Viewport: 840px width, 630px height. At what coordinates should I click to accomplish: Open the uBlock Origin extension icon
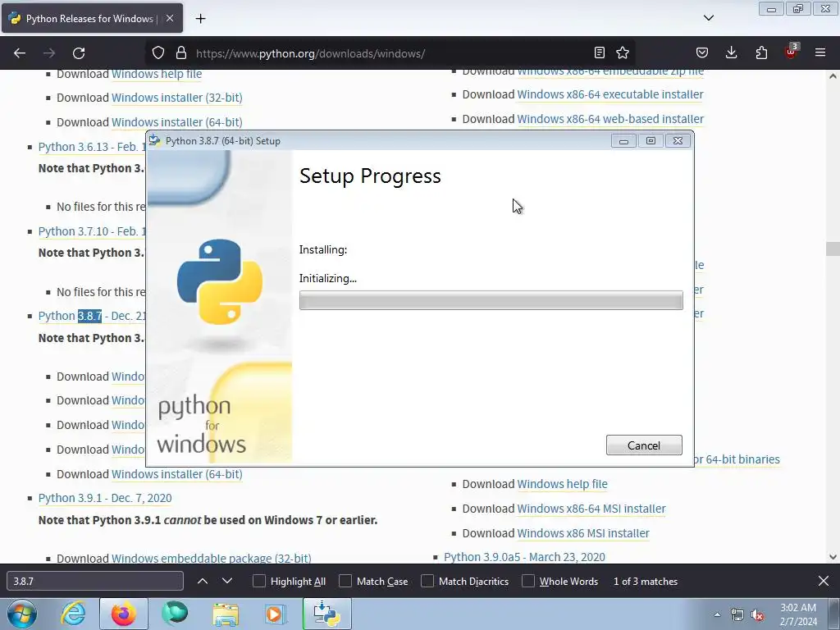click(x=792, y=52)
